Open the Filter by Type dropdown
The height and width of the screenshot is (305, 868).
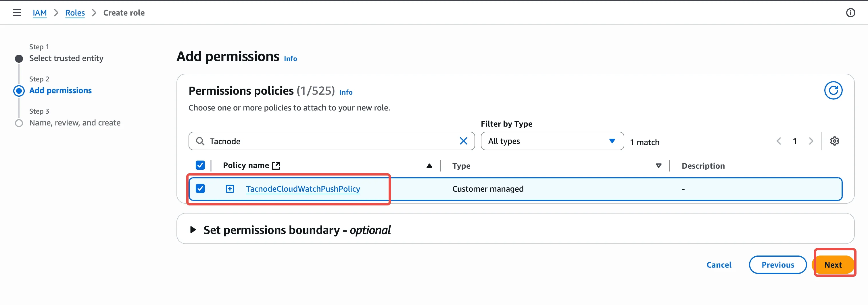[x=552, y=141]
